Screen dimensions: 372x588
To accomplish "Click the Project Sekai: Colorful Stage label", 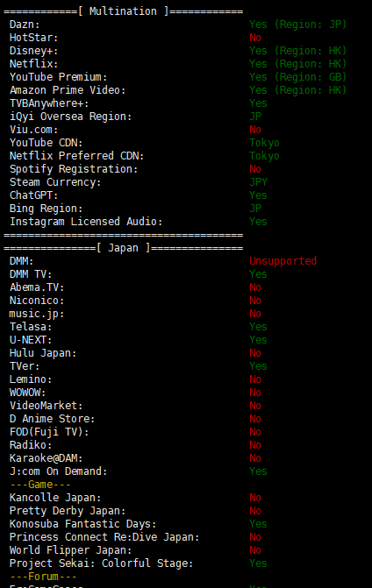I will coord(102,563).
